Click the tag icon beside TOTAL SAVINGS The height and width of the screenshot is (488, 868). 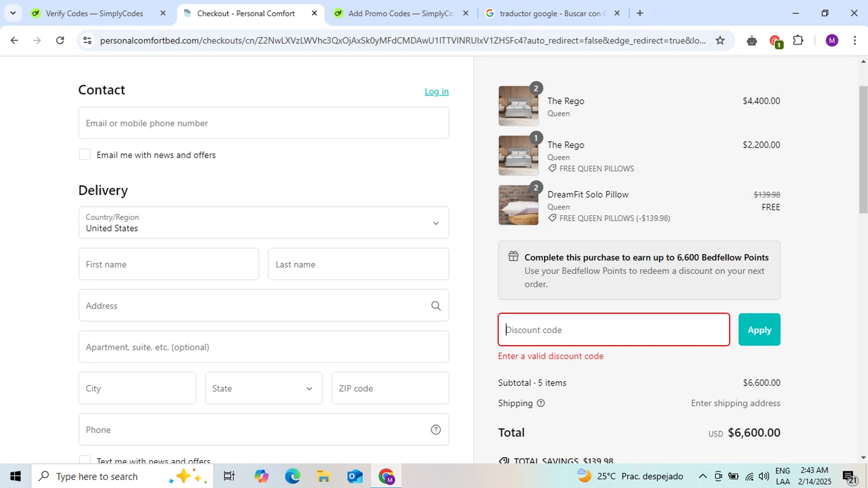(x=504, y=461)
